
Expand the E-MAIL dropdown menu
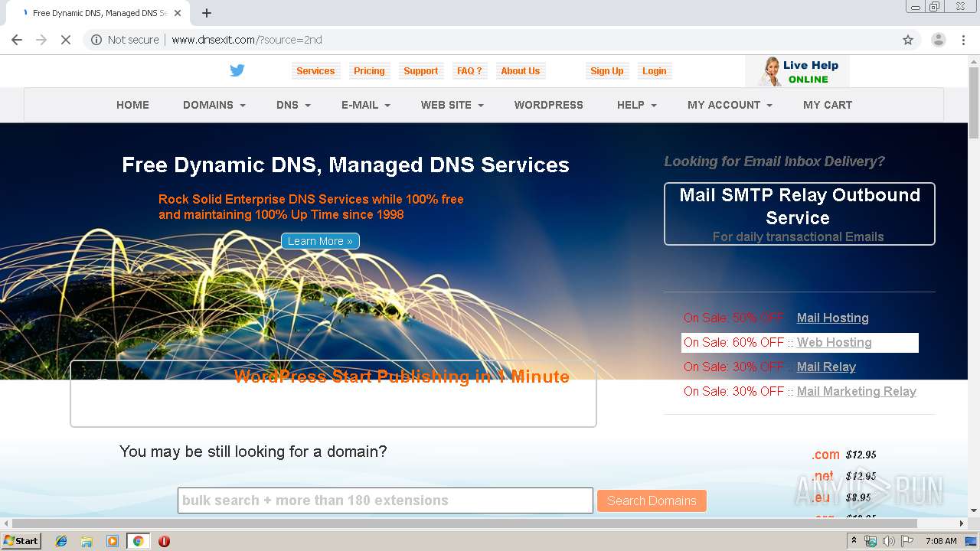pyautogui.click(x=365, y=105)
